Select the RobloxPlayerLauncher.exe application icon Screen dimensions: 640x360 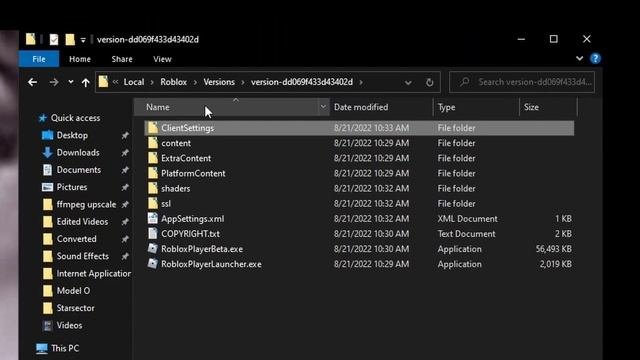click(x=153, y=264)
